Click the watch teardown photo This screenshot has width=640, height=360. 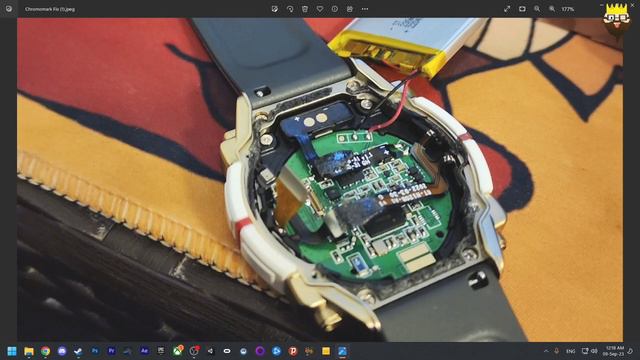(320, 180)
